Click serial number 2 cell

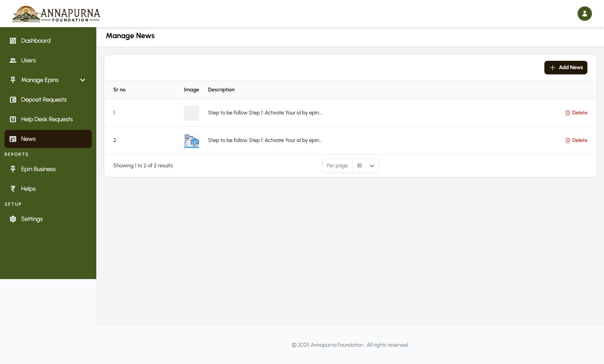point(115,140)
